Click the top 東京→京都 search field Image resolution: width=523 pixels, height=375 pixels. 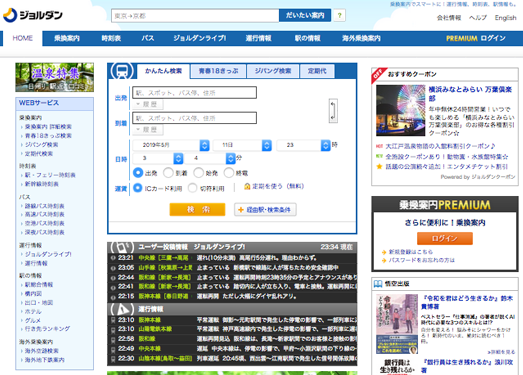[x=195, y=16]
